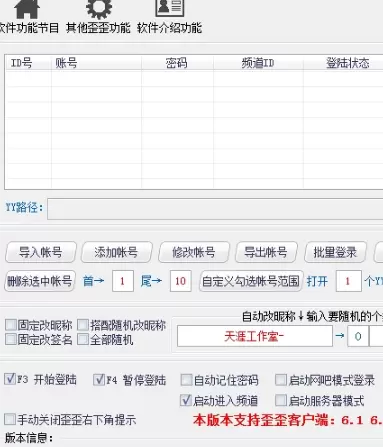Uncheck the 启动进入频道 checkbox
The width and height of the screenshot is (383, 447).
pyautogui.click(x=186, y=400)
